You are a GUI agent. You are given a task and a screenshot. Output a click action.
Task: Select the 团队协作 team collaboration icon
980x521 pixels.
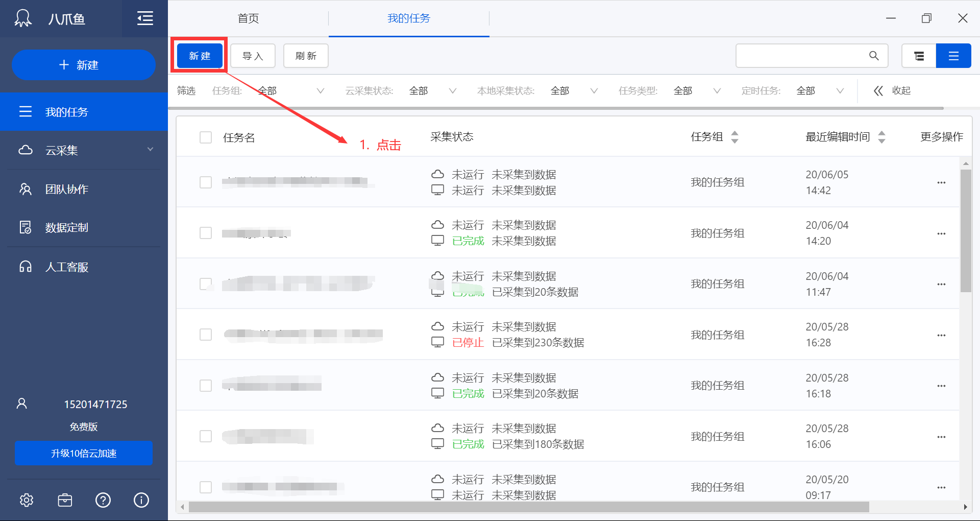tap(26, 189)
